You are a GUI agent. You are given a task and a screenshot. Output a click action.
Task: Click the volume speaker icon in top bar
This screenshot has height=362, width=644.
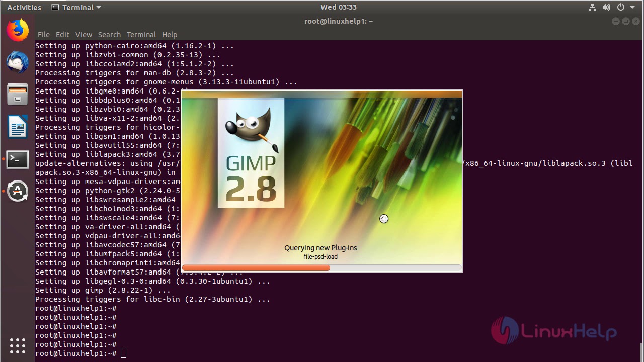[606, 7]
